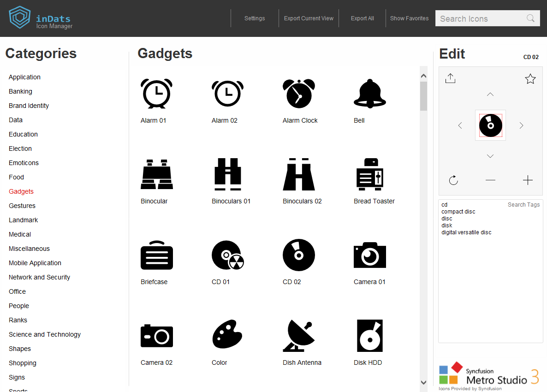The height and width of the screenshot is (392, 547).
Task: Increase icon size with the plus control
Action: click(528, 180)
